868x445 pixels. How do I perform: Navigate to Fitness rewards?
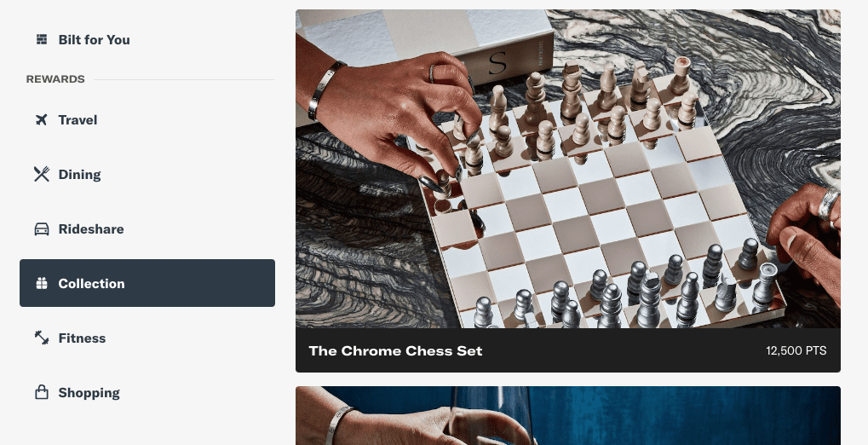147,338
